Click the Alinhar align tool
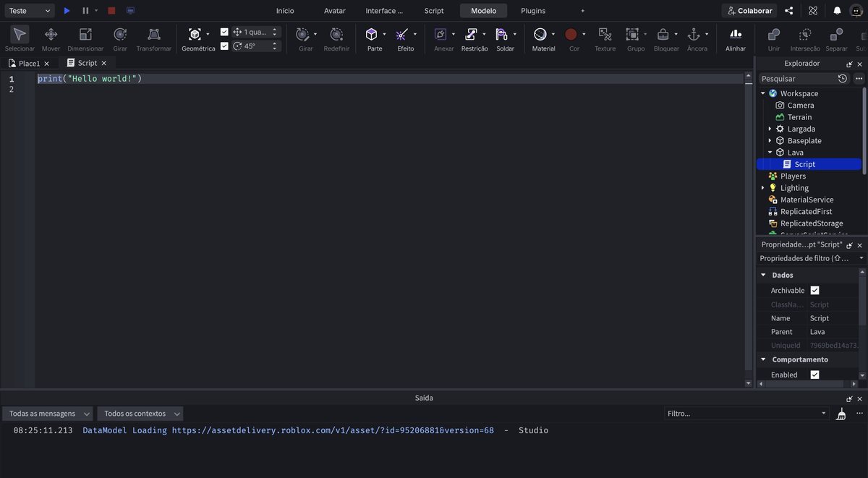 click(736, 34)
